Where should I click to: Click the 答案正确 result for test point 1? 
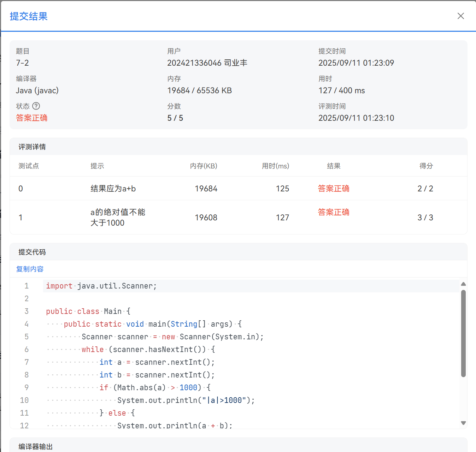pyautogui.click(x=333, y=212)
